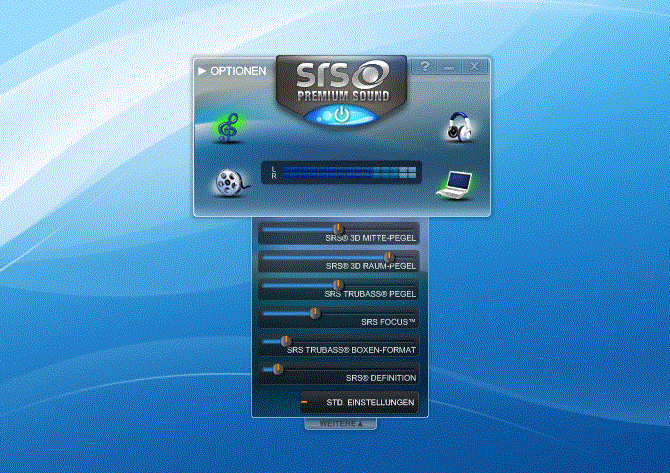Click the SRS TRUBASS PEGEL slider handle

point(338,285)
